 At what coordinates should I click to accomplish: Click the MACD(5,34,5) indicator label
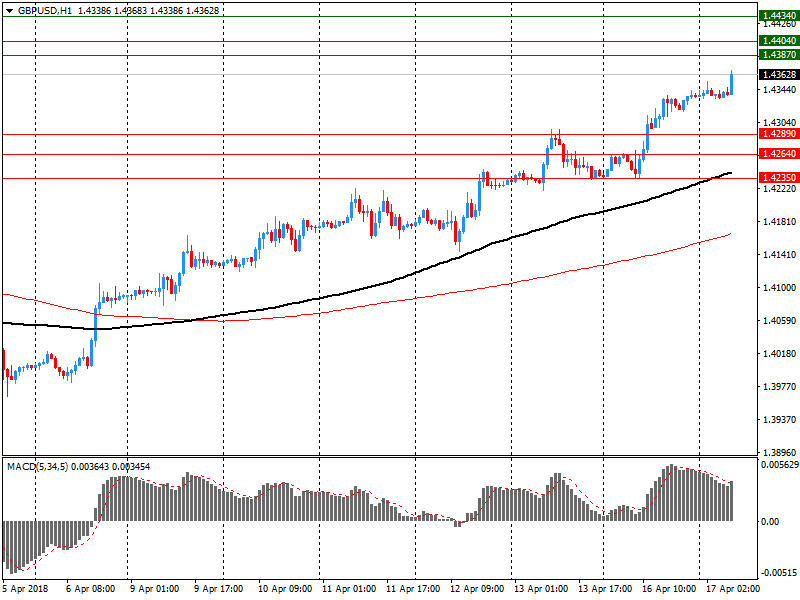tap(37, 466)
